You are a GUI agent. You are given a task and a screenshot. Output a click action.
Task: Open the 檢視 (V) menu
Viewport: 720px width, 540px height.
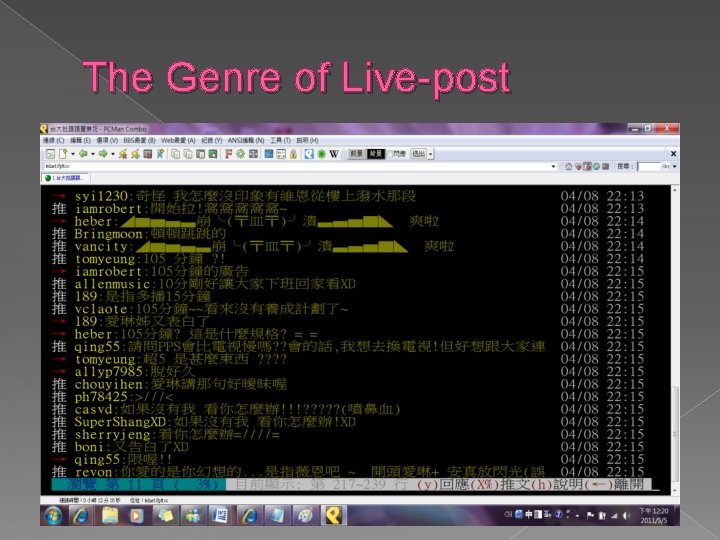click(x=107, y=141)
